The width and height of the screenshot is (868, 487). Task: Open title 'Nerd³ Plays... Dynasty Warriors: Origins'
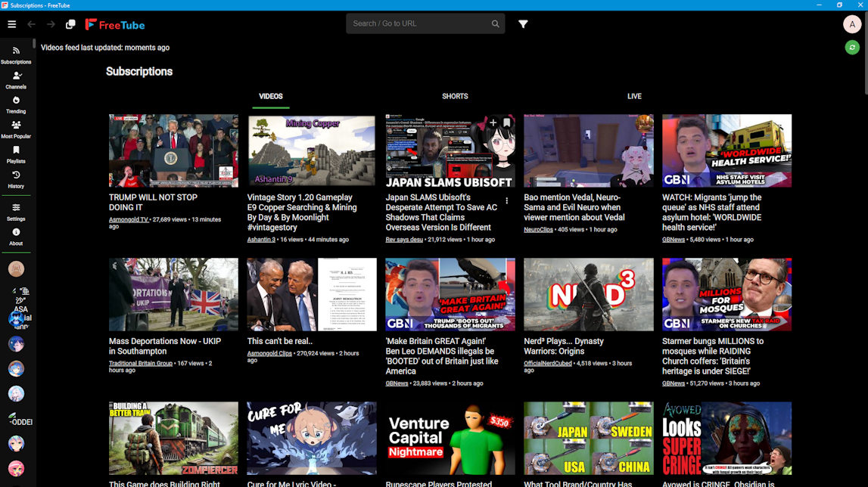pyautogui.click(x=564, y=346)
